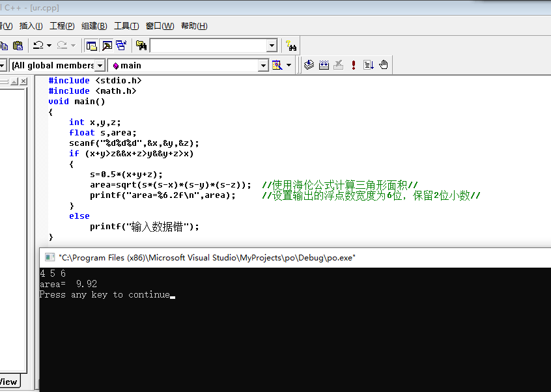Open the WizardBar actions dropdown arrow
The height and width of the screenshot is (392, 551).
coord(289,65)
